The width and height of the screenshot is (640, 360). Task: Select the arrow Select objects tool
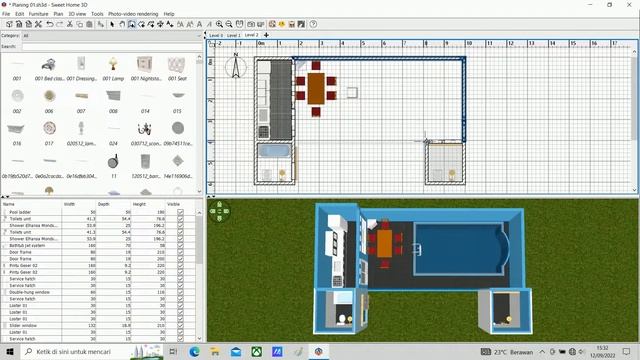coord(112,24)
